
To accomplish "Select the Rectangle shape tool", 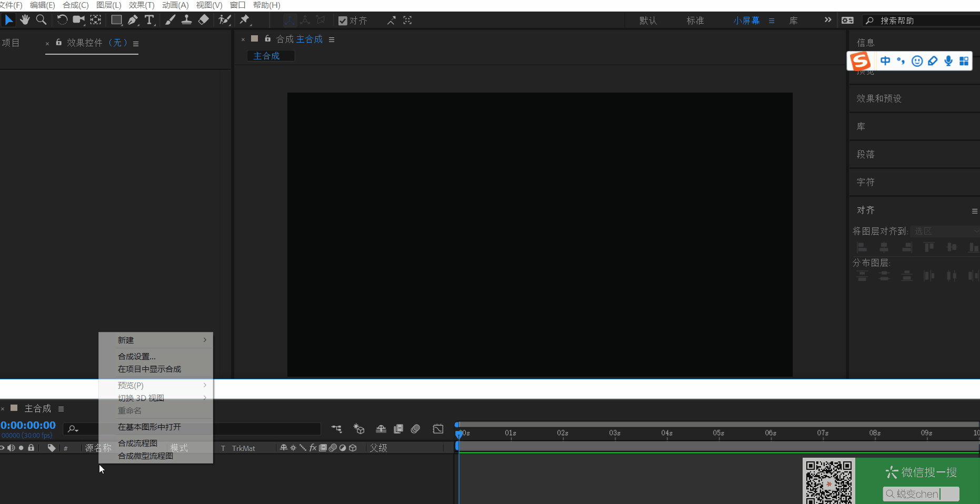I will [116, 20].
